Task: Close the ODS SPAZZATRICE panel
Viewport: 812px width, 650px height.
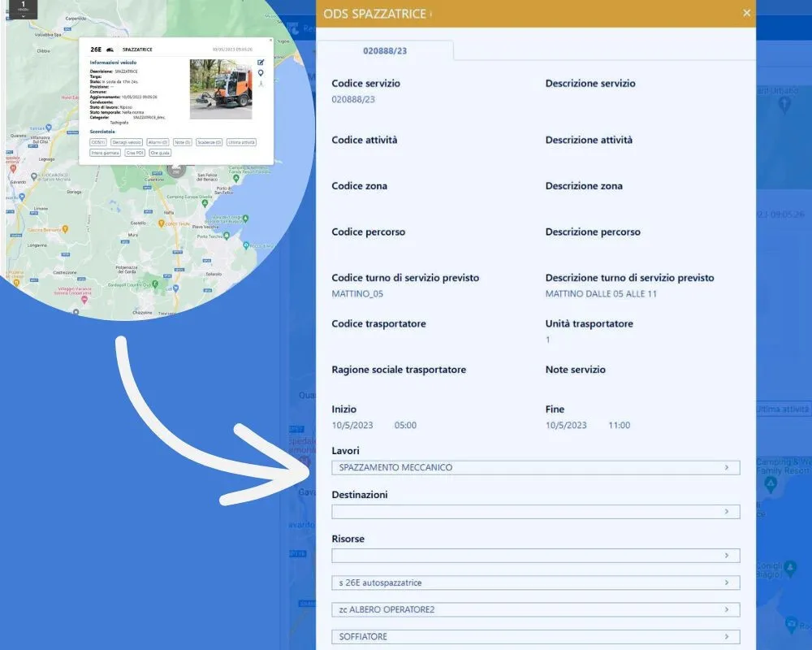Action: 746,13
